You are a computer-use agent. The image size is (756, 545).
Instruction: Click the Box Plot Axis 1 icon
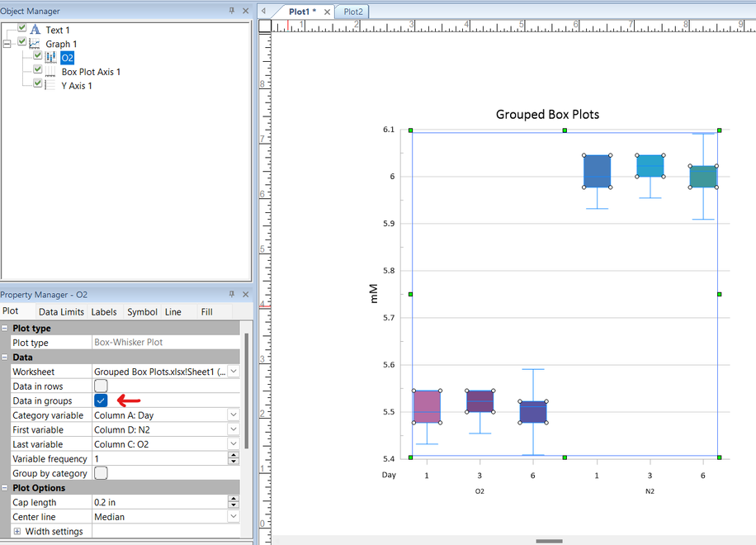pos(51,72)
